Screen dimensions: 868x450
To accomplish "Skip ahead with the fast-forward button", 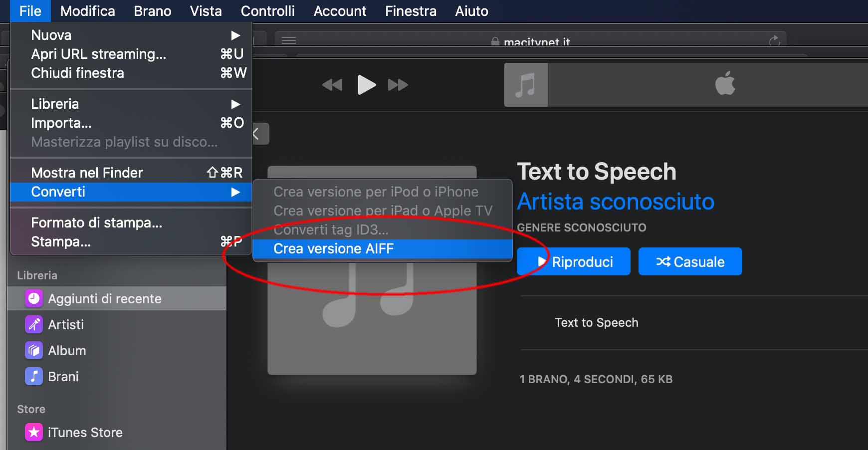I will tap(398, 85).
